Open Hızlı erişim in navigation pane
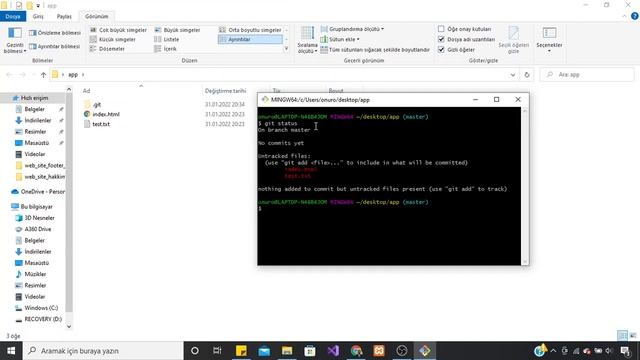The image size is (640, 360). point(34,98)
